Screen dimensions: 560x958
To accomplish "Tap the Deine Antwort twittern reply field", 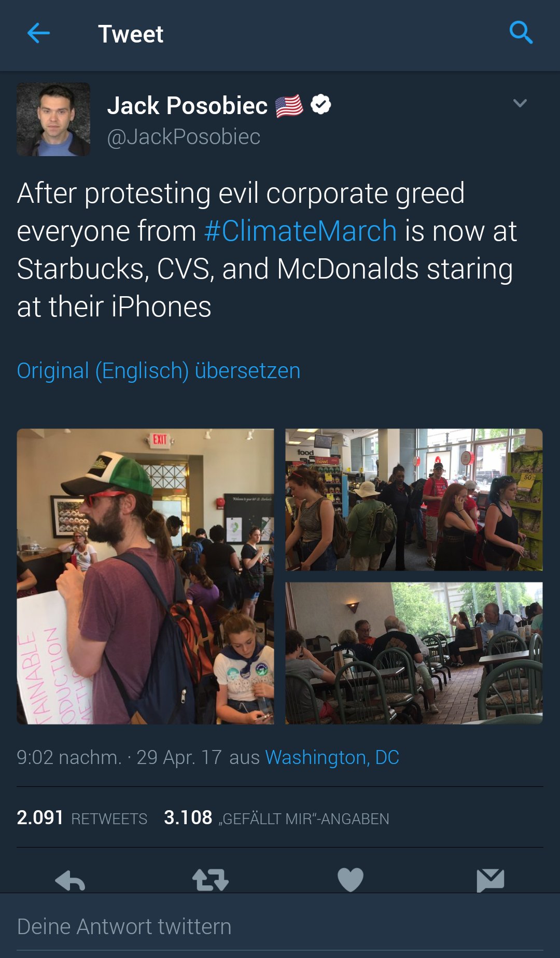I will 280,927.
